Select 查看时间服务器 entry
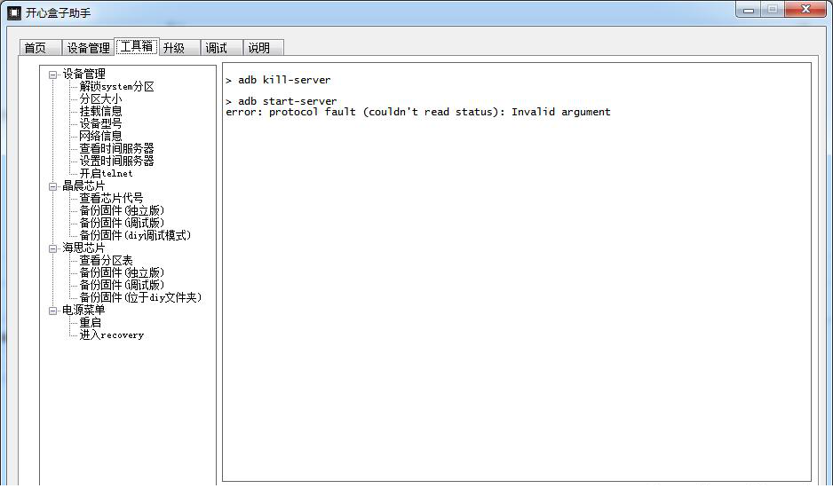833x504 pixels. point(116,148)
